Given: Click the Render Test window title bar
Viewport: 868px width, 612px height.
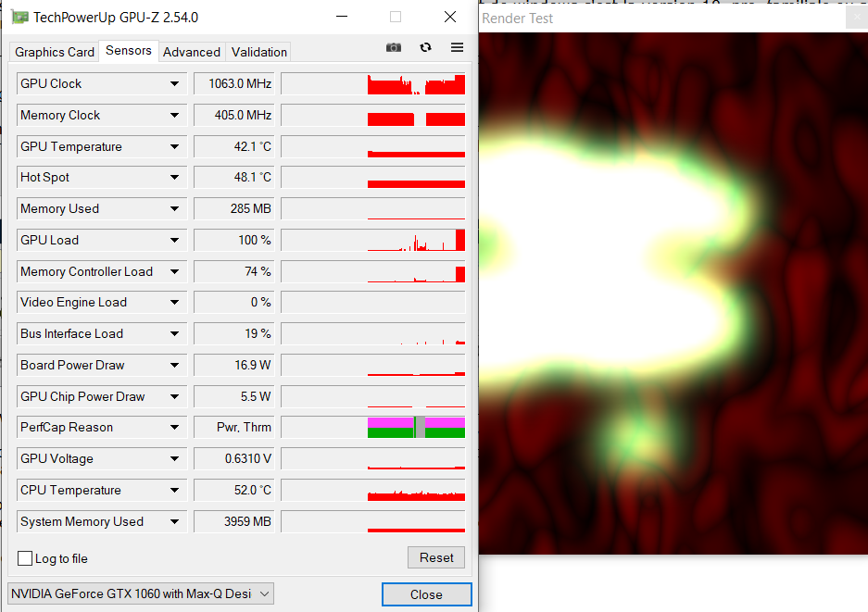Looking at the screenshot, I should (673, 19).
